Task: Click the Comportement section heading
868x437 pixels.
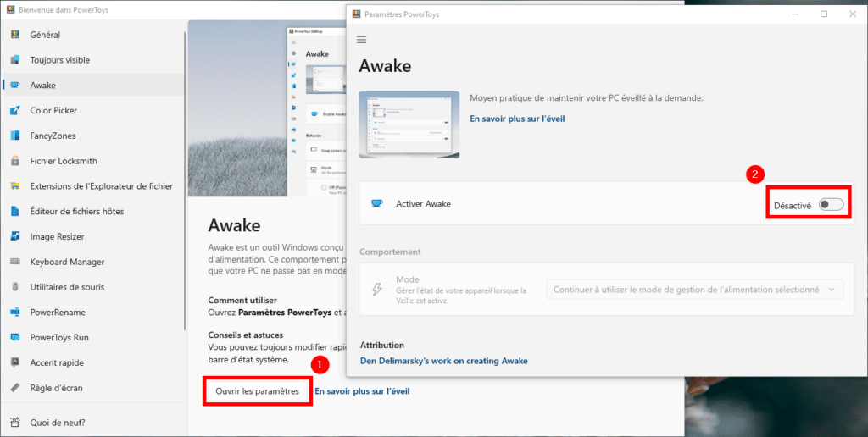Action: (x=390, y=252)
